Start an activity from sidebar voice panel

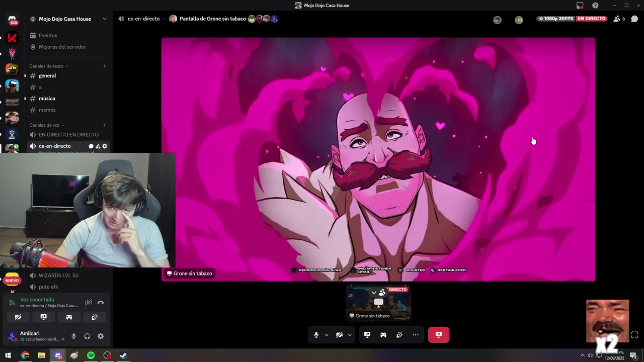coord(69,317)
